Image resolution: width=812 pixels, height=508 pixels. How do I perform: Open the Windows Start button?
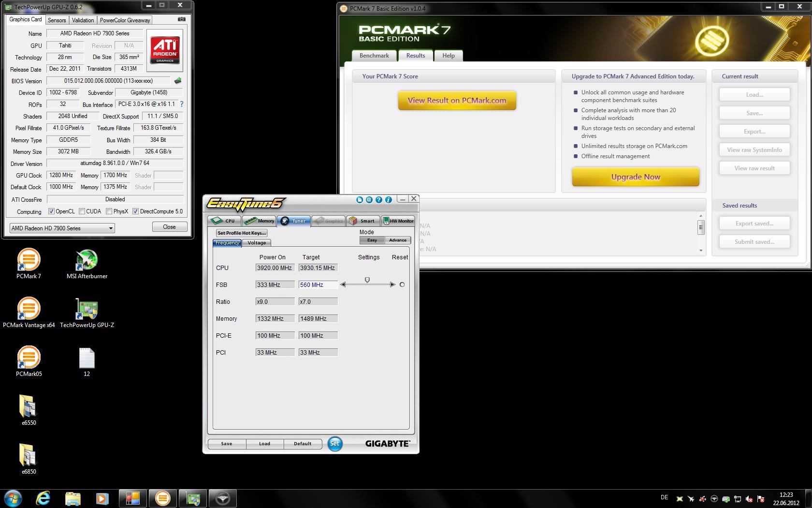pyautogui.click(x=13, y=498)
